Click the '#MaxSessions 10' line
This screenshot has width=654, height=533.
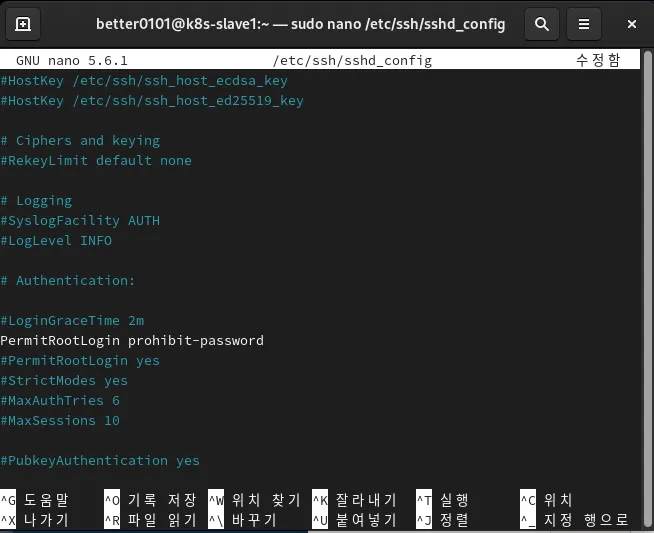point(60,421)
